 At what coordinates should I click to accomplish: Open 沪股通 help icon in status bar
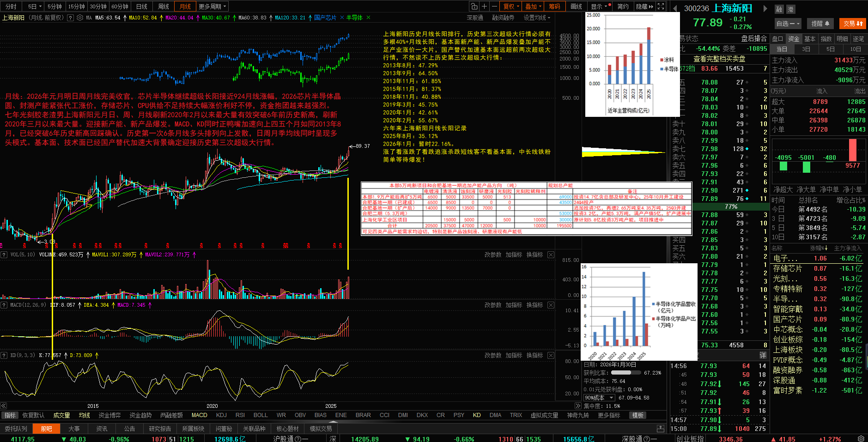[x=298, y=439]
